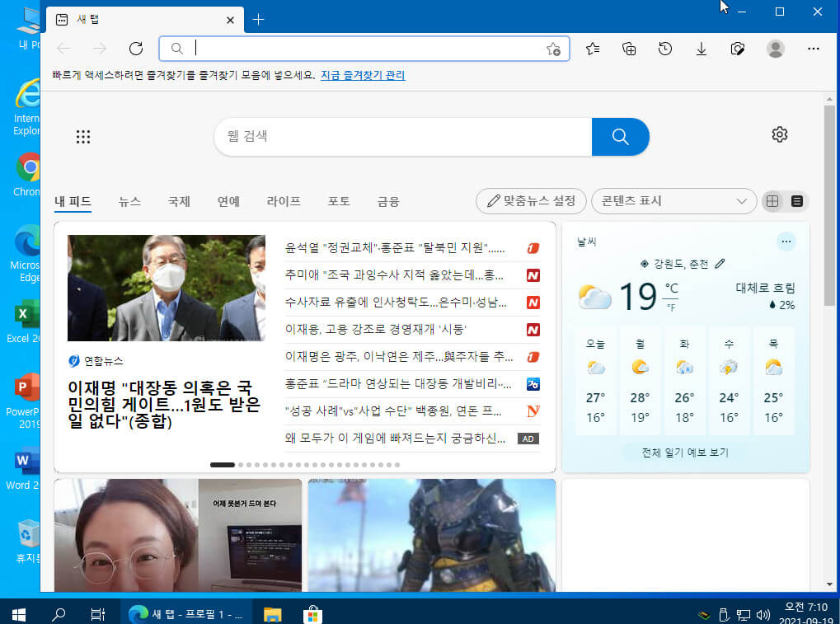
Task: Switch temperature to Celsius
Action: click(x=671, y=289)
